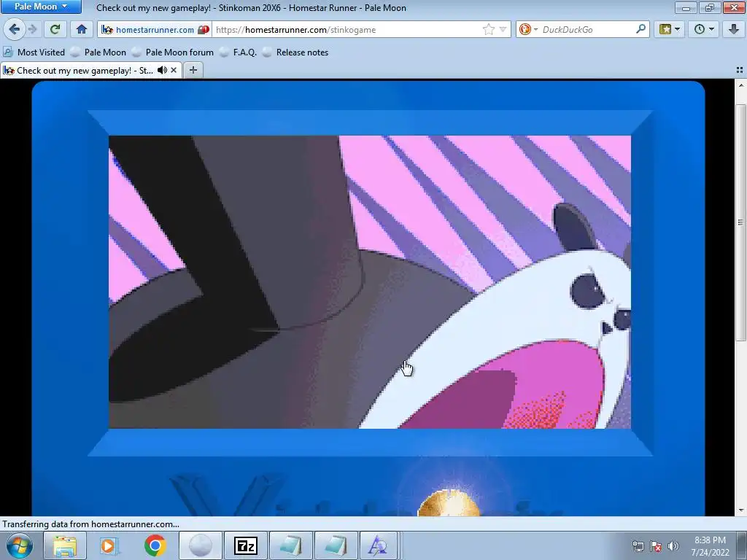Restore down the Pale Moon window

(x=709, y=7)
